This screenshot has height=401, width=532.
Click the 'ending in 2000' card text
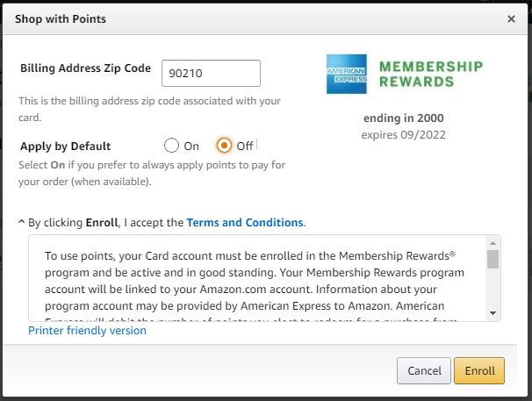tap(403, 118)
